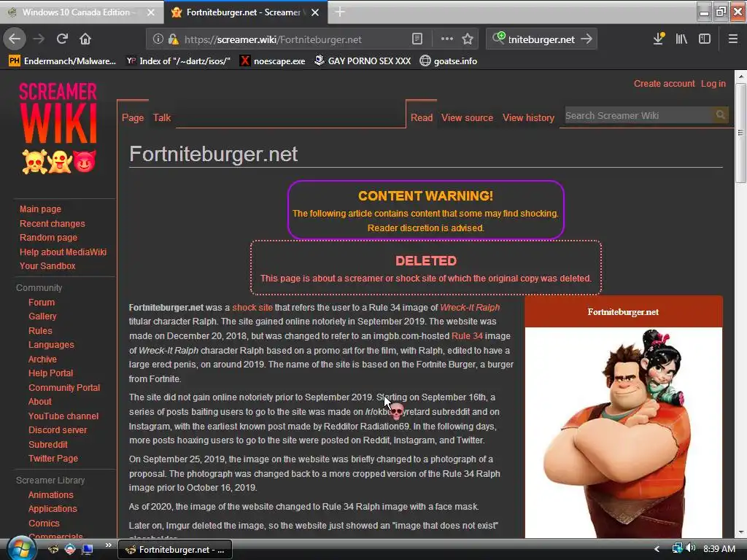Close the Fortniteburger.net tab
This screenshot has height=560, width=747.
coord(315,12)
